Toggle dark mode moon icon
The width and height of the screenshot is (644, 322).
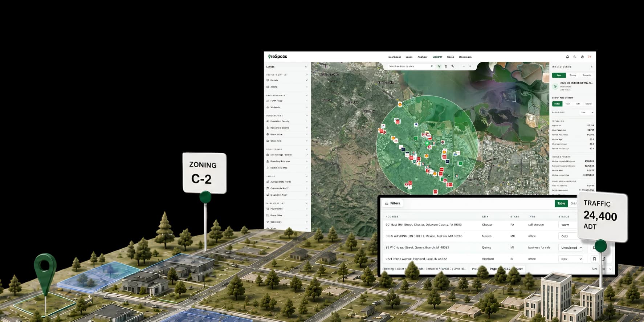tap(575, 57)
